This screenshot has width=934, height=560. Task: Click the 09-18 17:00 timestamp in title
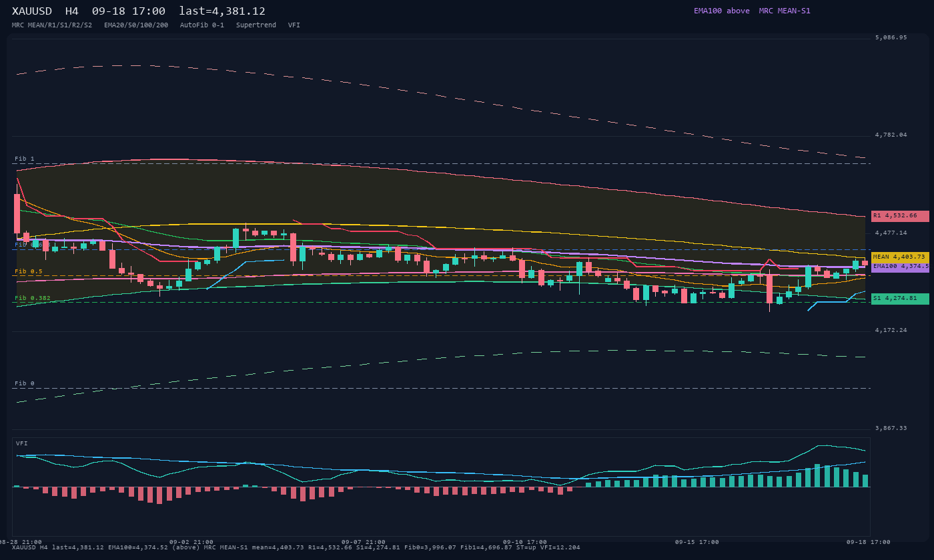pyautogui.click(x=129, y=11)
